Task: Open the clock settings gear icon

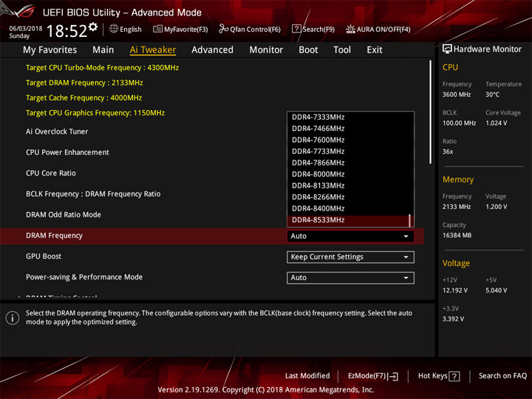Action: pos(93,27)
